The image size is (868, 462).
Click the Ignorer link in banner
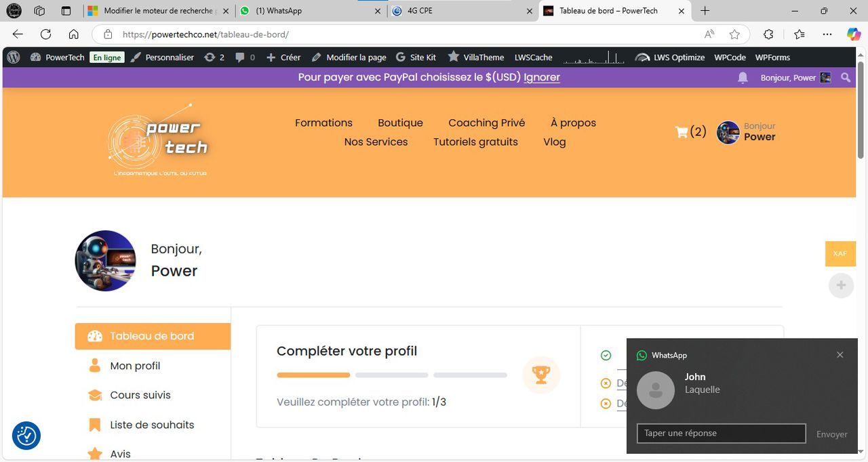(x=542, y=77)
